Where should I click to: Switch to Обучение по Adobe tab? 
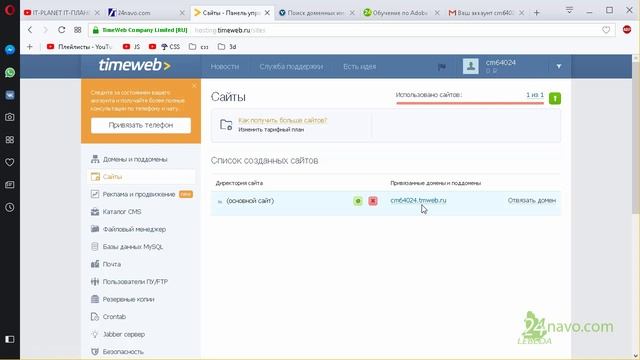click(x=401, y=13)
